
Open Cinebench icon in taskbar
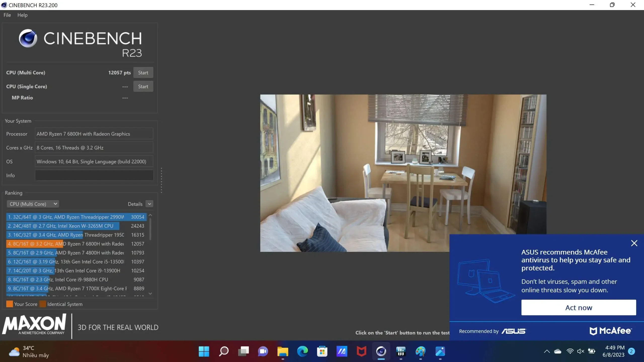(381, 351)
